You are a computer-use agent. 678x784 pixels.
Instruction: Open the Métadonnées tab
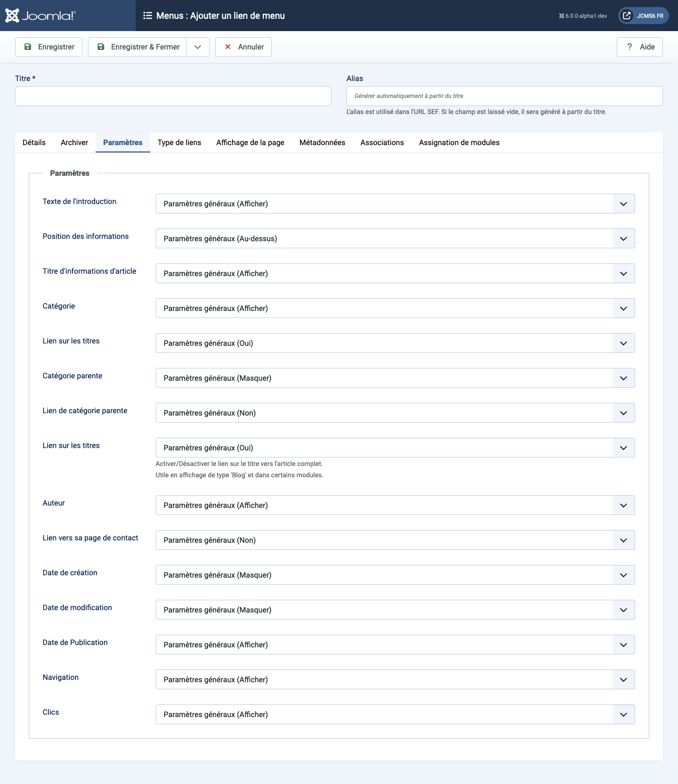point(322,142)
